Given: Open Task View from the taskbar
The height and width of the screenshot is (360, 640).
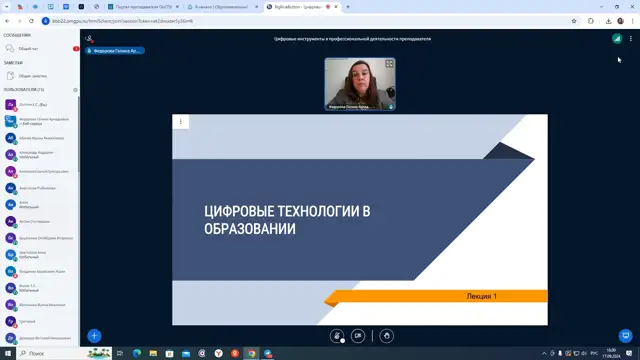Looking at the screenshot, I should (120, 353).
